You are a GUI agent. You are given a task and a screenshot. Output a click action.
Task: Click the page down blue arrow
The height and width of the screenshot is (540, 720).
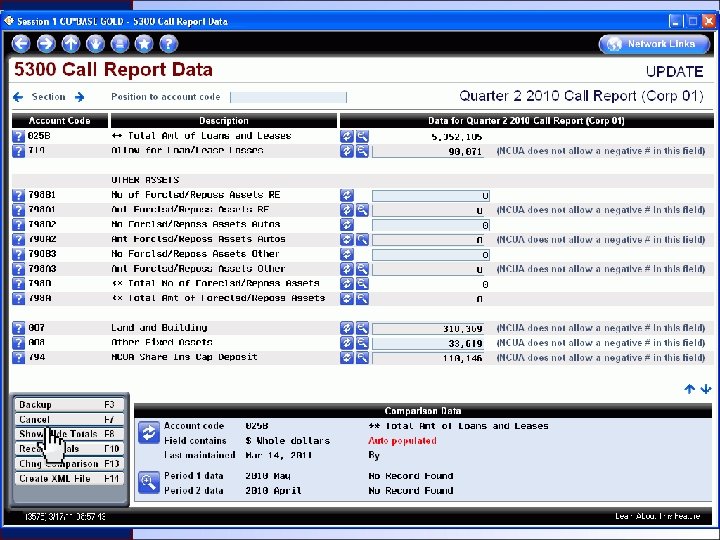(706, 389)
